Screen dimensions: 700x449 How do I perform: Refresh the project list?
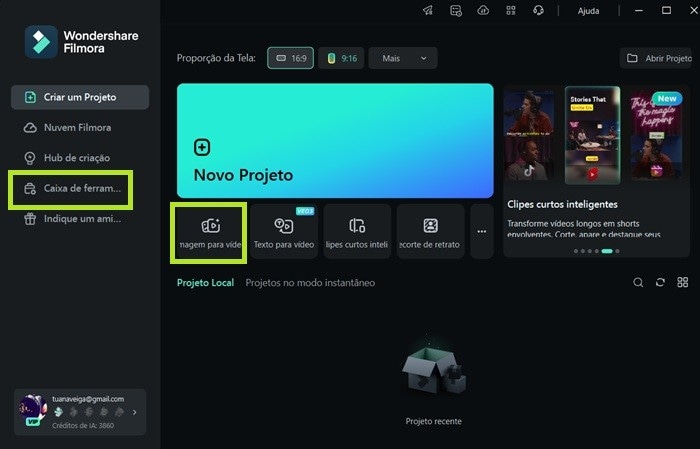coord(660,283)
